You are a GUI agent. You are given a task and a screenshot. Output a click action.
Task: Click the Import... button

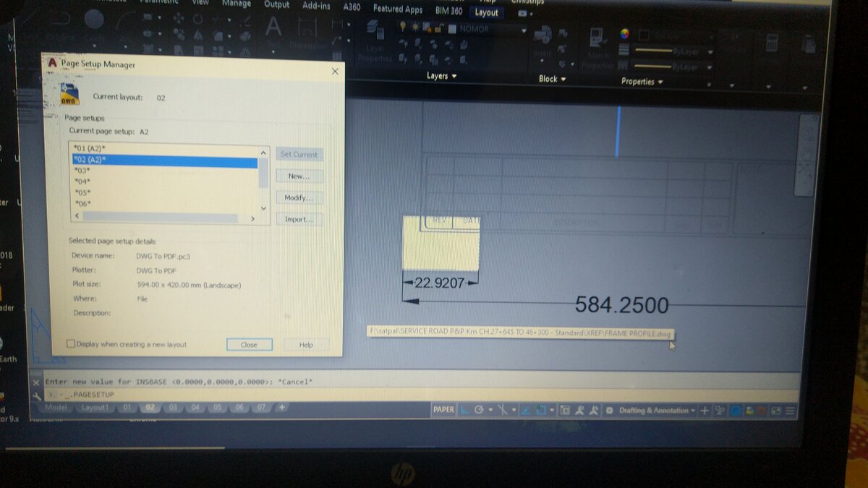click(x=299, y=219)
